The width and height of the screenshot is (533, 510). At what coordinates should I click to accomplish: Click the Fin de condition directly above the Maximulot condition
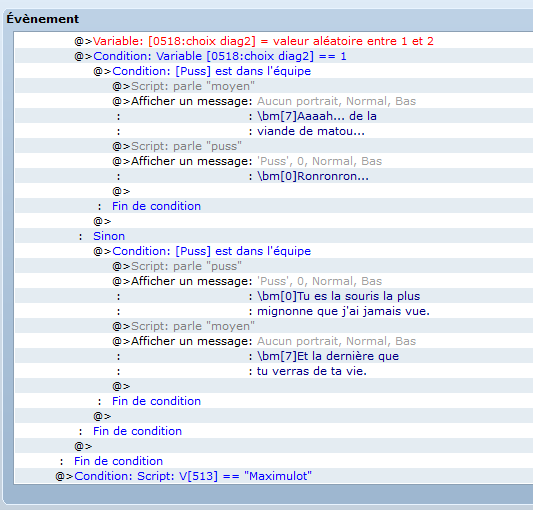pyautogui.click(x=274, y=461)
